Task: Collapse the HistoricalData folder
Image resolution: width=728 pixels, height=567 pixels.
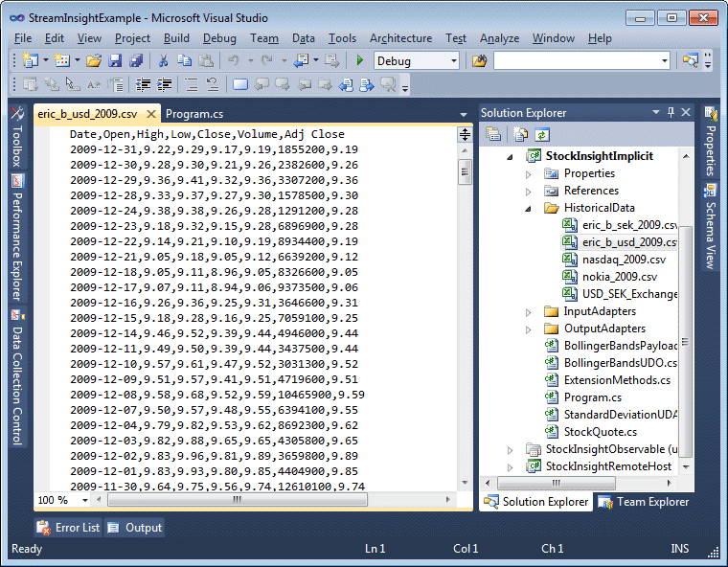Action: [x=529, y=209]
